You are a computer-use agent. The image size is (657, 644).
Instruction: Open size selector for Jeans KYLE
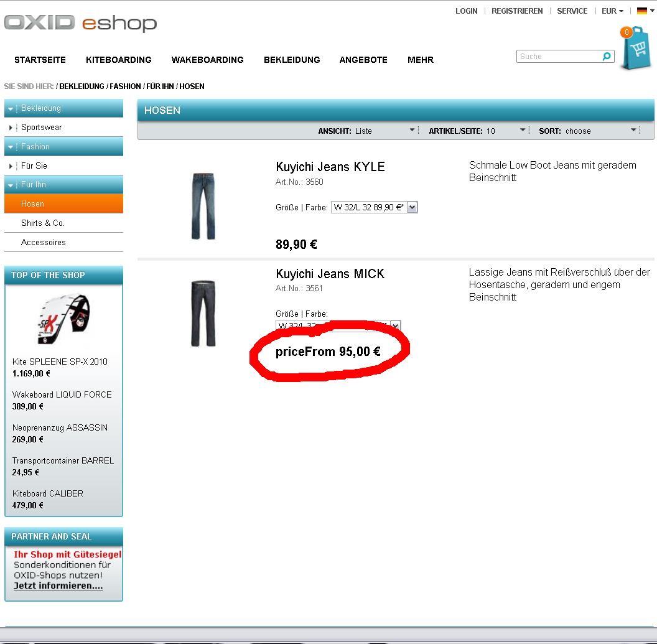374,208
